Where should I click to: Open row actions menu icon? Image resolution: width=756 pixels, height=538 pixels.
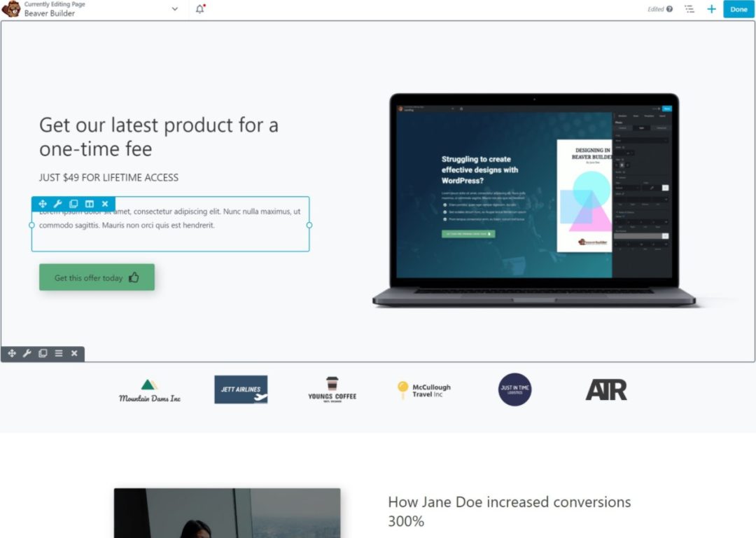coord(58,353)
